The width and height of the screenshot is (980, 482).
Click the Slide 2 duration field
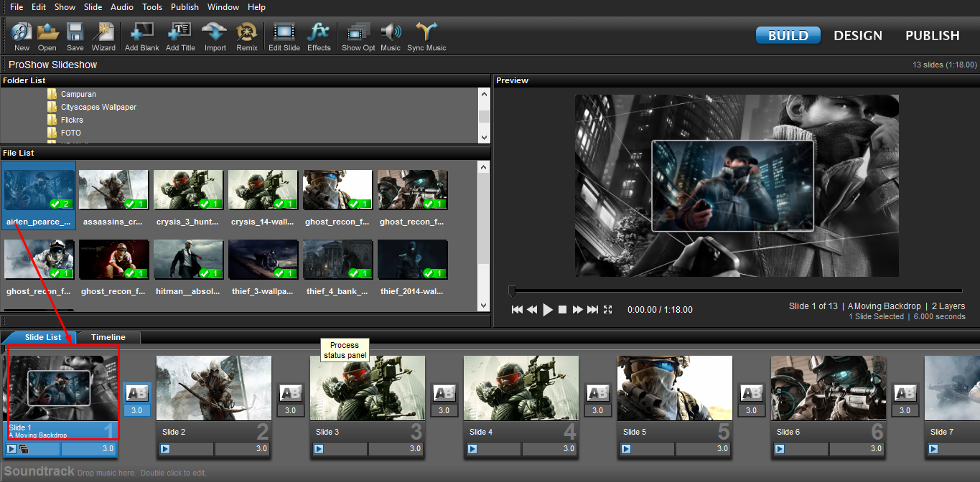(242, 449)
